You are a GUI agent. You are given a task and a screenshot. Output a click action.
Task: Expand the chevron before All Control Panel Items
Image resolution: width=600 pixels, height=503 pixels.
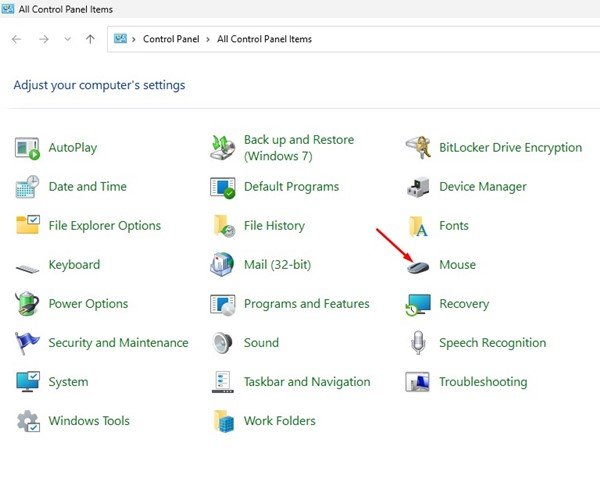tap(208, 39)
